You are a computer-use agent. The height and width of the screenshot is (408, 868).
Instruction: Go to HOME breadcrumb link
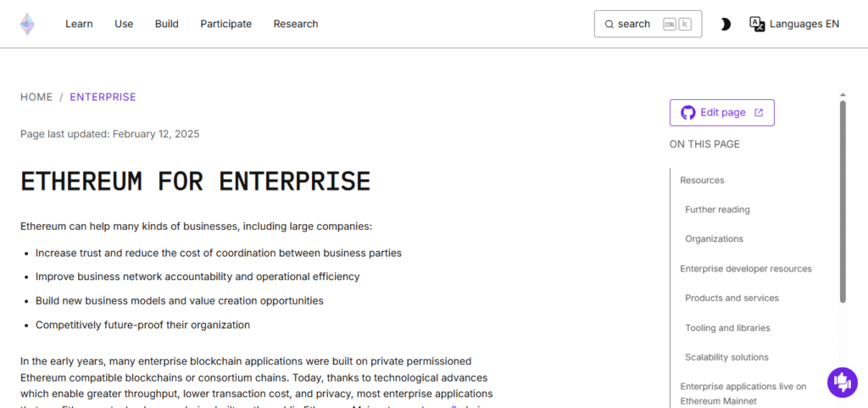(36, 98)
